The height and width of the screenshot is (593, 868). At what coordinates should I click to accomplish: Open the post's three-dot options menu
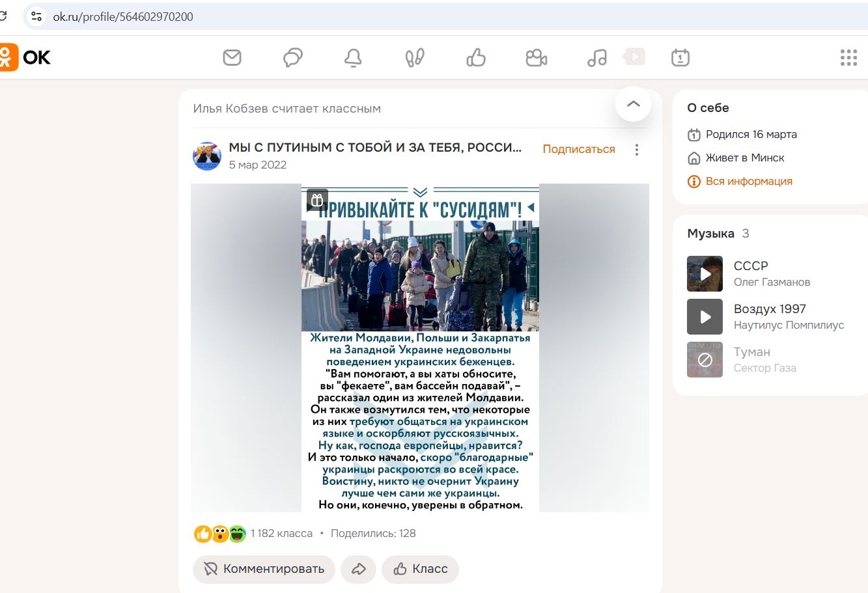click(x=636, y=150)
